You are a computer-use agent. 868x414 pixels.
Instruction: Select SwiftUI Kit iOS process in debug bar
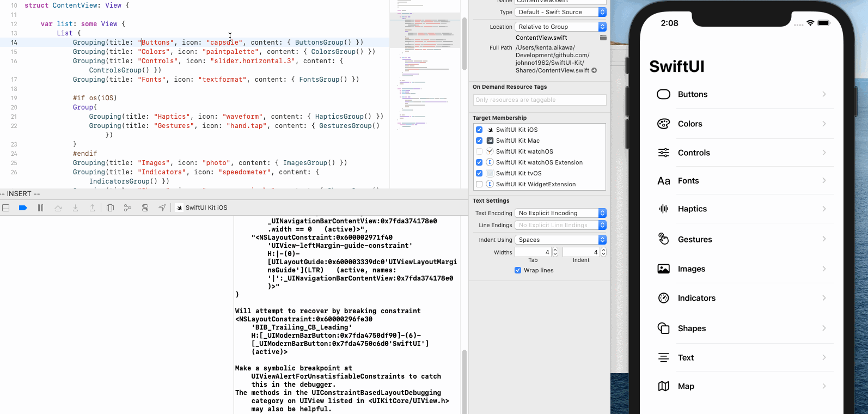[x=202, y=208]
